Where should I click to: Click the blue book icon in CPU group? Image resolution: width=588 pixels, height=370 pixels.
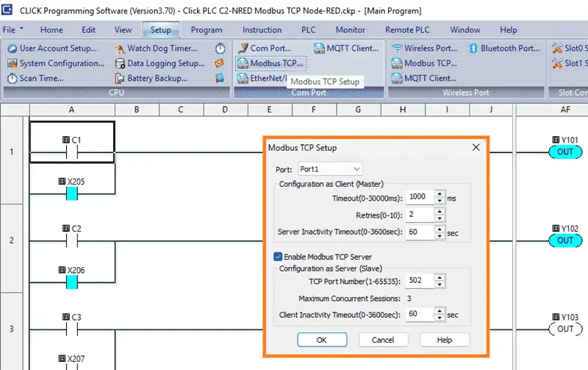(x=220, y=78)
